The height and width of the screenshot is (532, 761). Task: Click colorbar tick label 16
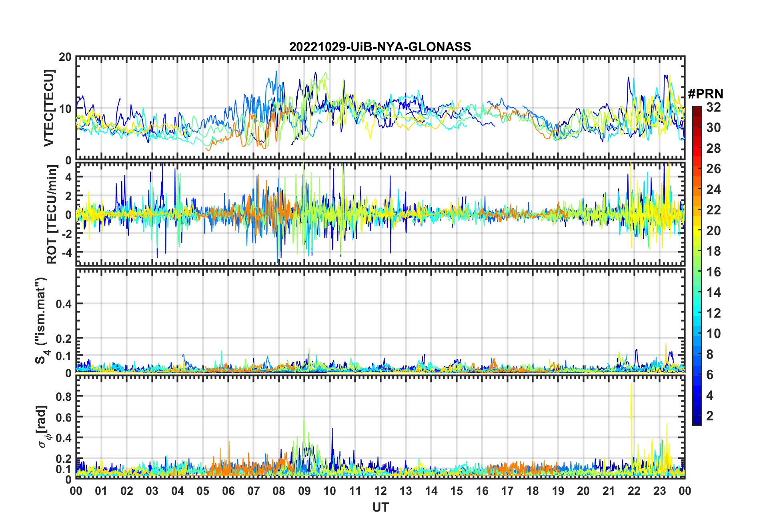tap(713, 272)
